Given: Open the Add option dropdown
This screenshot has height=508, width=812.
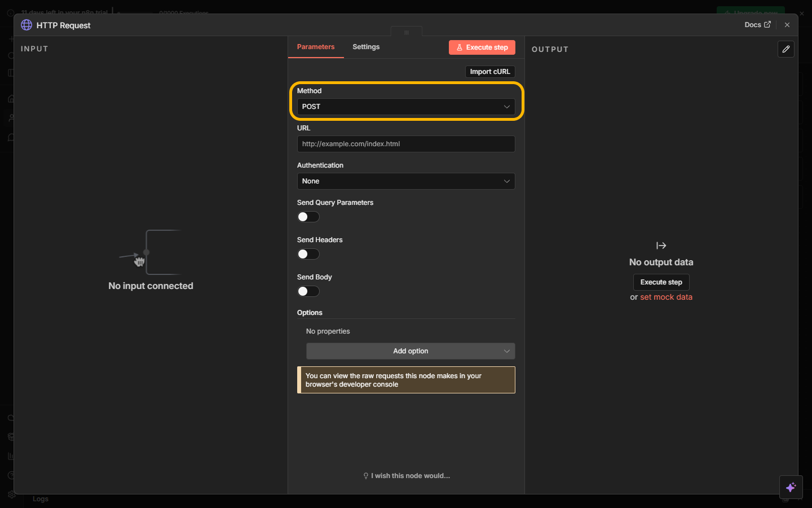Looking at the screenshot, I should click(x=410, y=351).
